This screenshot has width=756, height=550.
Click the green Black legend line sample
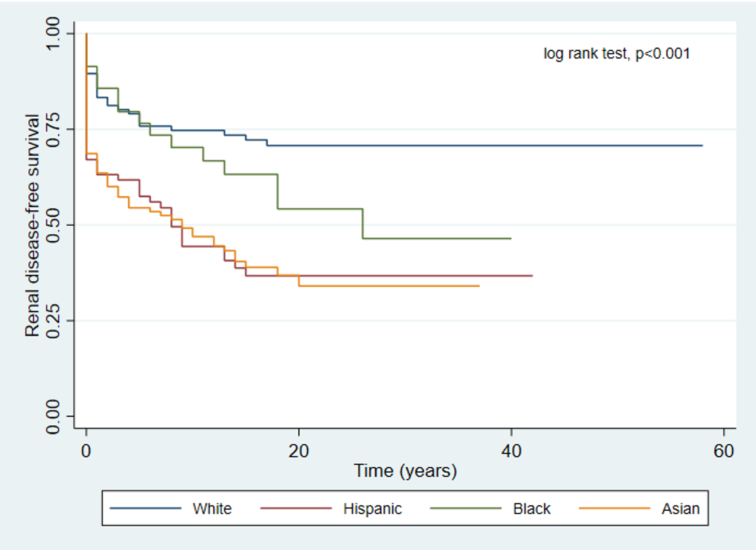pyautogui.click(x=465, y=508)
